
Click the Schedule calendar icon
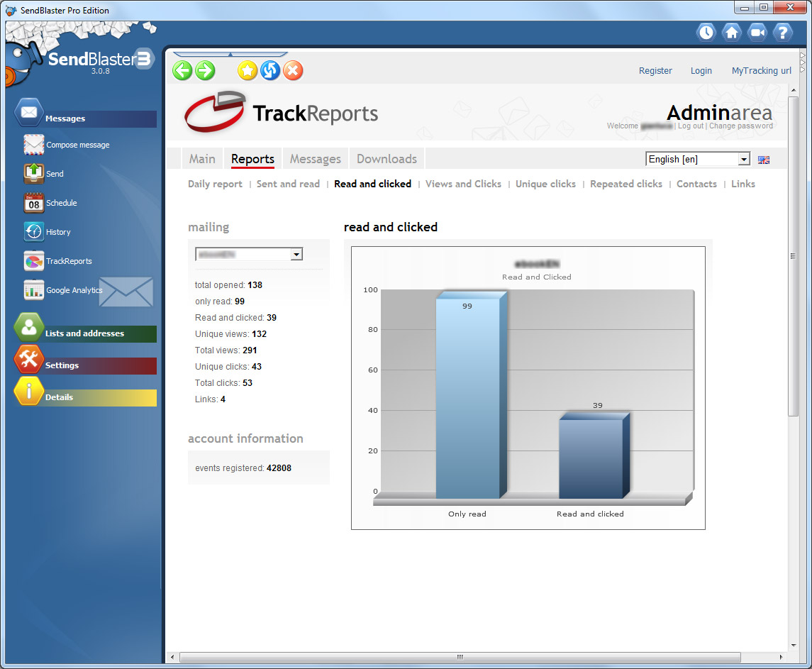pyautogui.click(x=33, y=203)
